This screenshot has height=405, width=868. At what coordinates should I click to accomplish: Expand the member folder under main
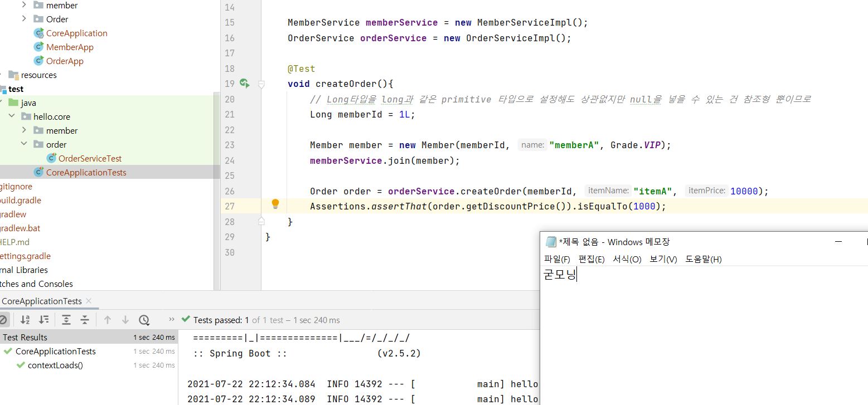(24, 5)
